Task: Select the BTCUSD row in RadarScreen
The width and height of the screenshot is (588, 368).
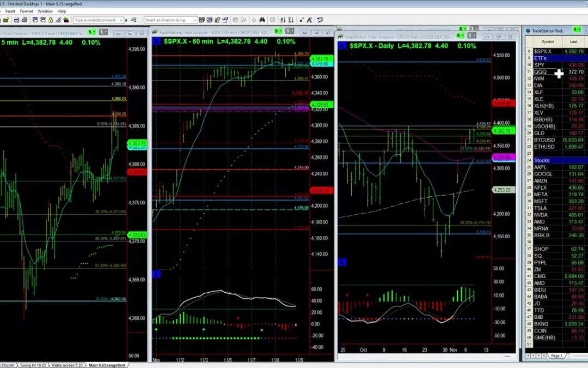Action: (556, 140)
